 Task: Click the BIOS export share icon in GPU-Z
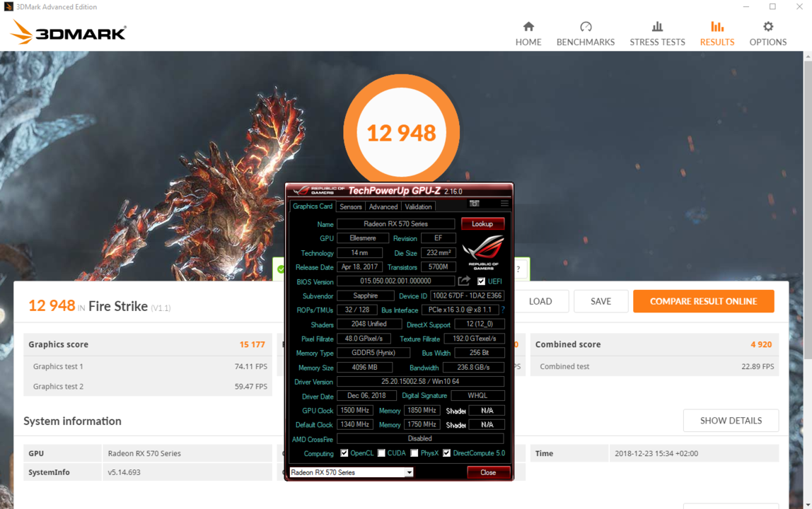(464, 281)
